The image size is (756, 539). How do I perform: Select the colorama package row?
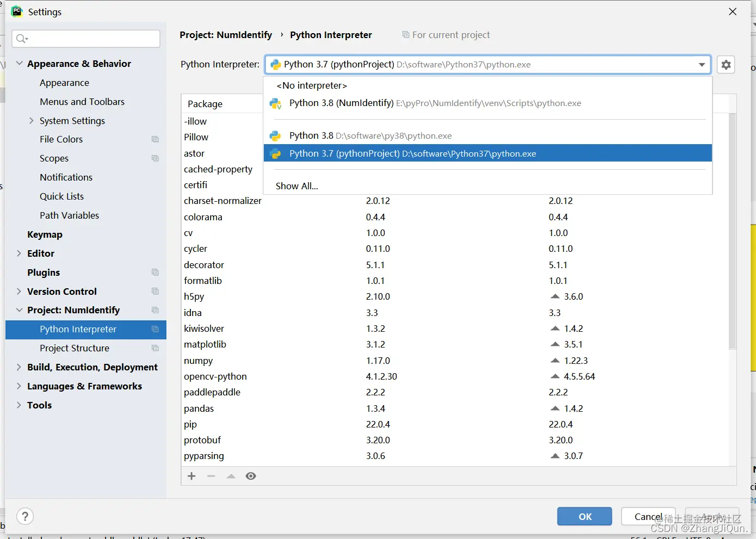pyautogui.click(x=455, y=217)
